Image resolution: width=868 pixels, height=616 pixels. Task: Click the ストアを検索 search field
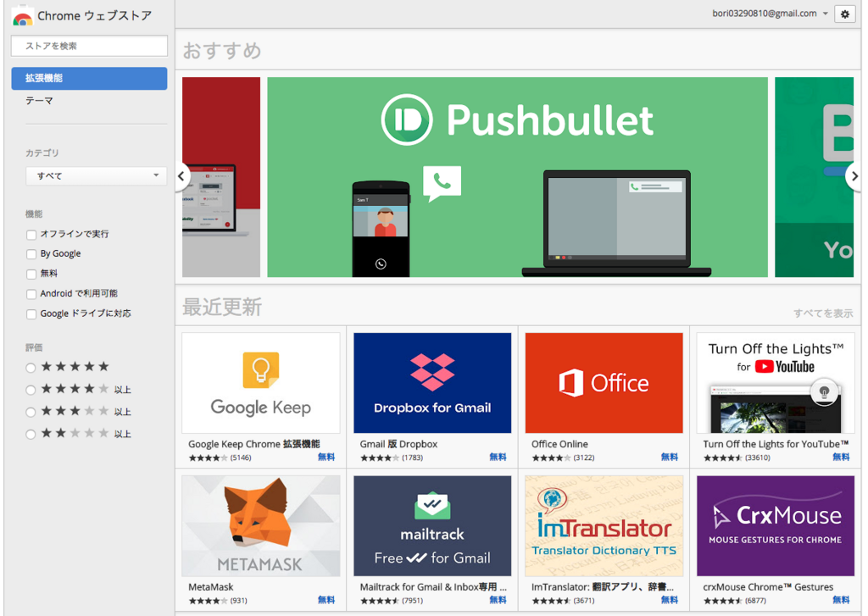(89, 46)
